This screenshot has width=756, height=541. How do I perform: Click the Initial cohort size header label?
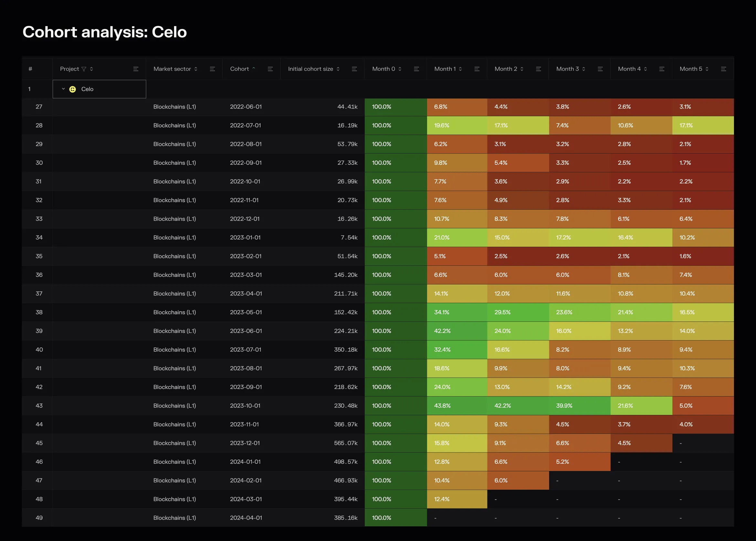[310, 69]
